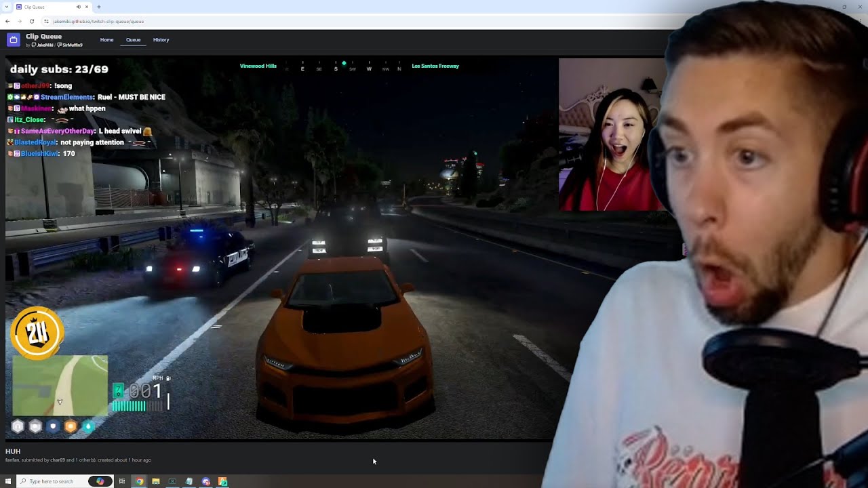Open File Explorer from taskbar
Screen dimensions: 868x488
tap(156, 481)
